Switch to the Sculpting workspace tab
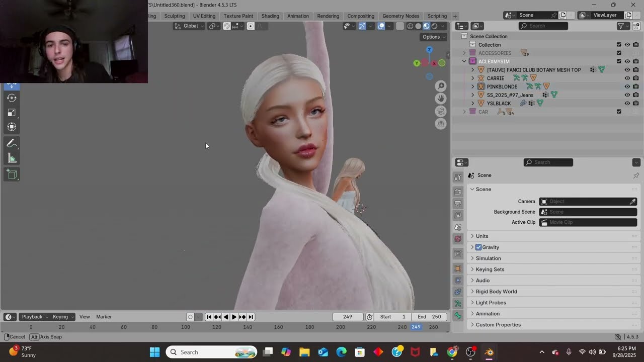 tap(175, 16)
